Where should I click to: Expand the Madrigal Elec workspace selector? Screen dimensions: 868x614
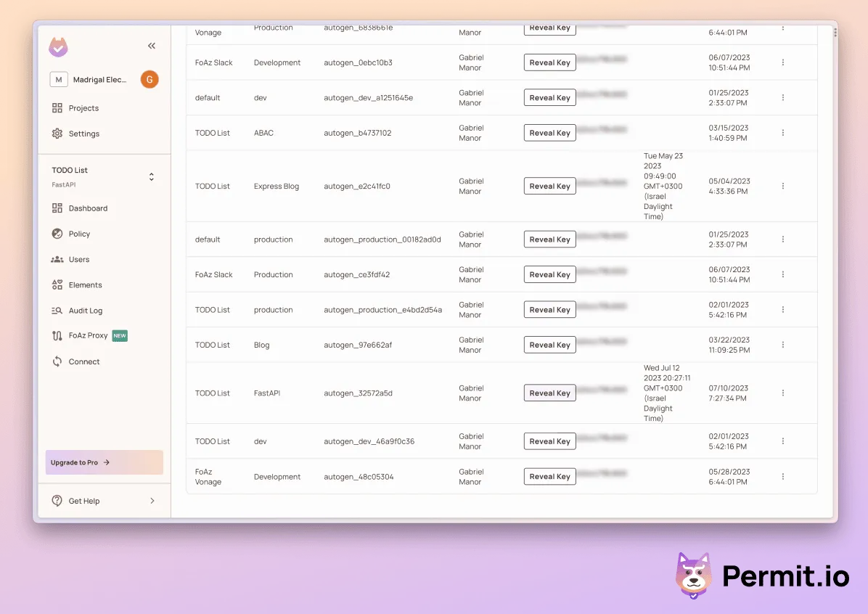pyautogui.click(x=97, y=79)
